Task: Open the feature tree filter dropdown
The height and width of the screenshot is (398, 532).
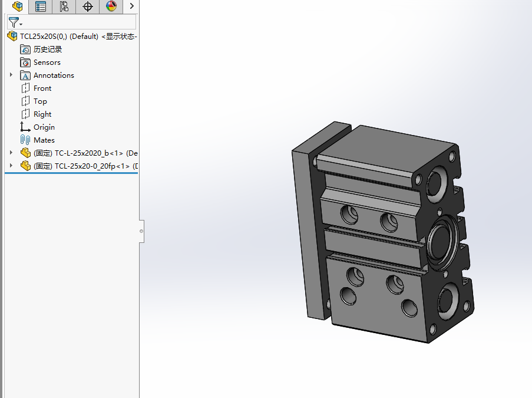Action: pyautogui.click(x=15, y=22)
